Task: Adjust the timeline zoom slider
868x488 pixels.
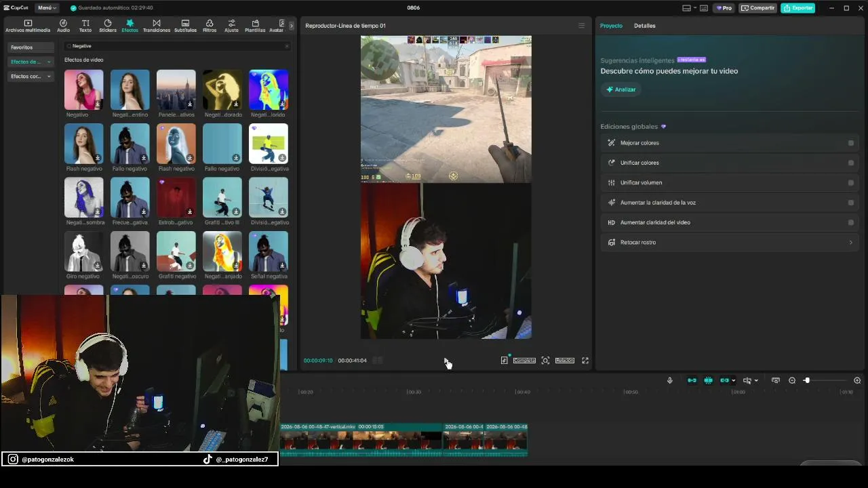Action: pos(806,381)
